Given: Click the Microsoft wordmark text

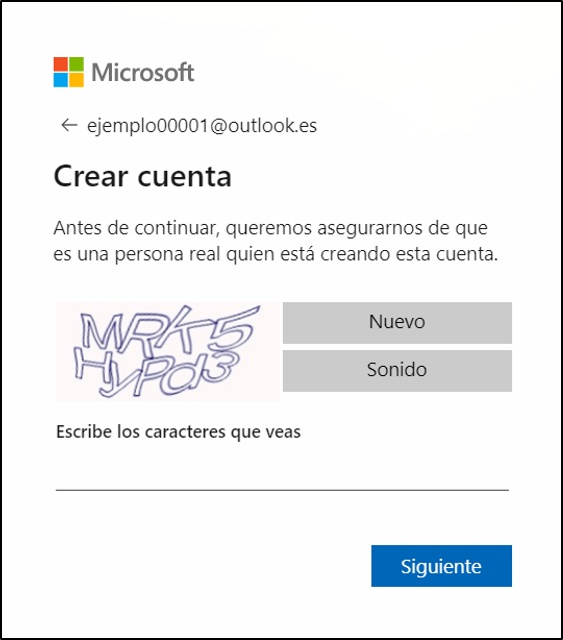Looking at the screenshot, I should pos(142,73).
